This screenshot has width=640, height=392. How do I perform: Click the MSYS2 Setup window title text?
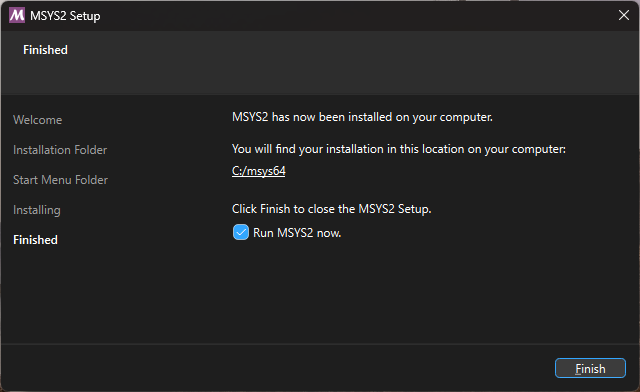(x=65, y=16)
